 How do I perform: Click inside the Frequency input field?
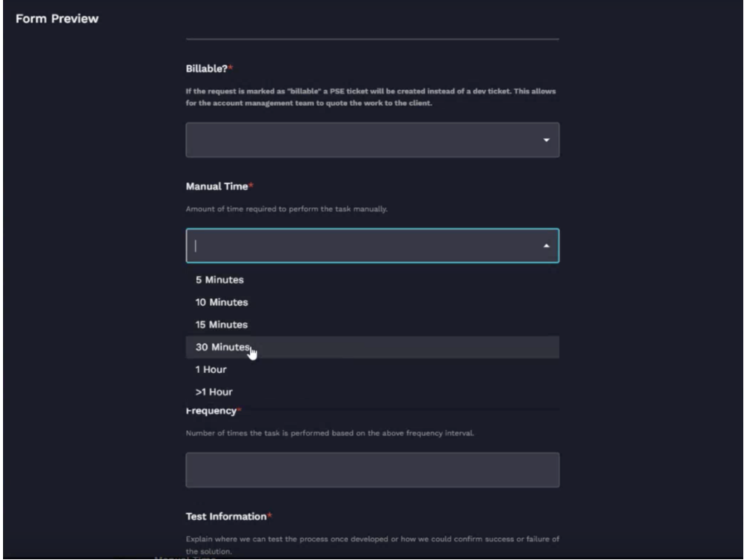(374, 469)
